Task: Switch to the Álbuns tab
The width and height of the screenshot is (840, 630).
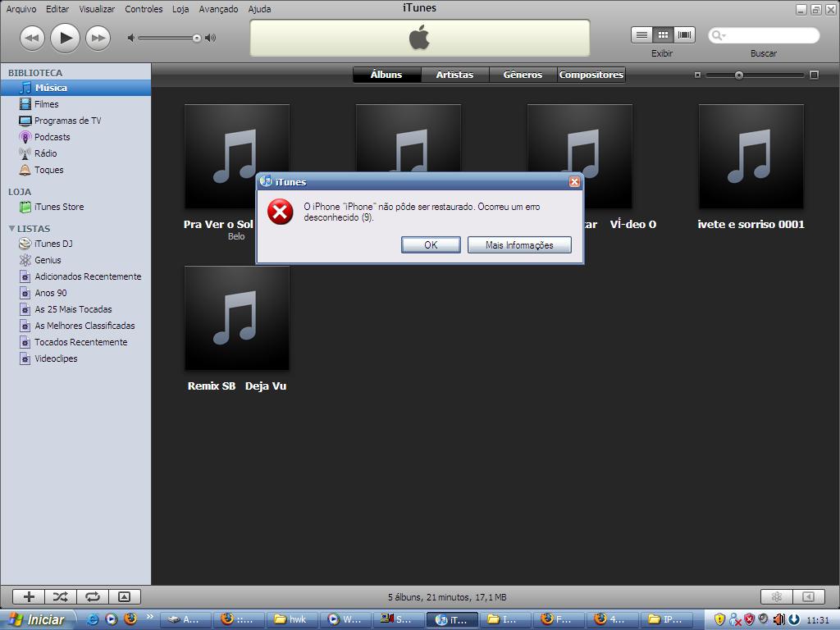Action: pos(387,75)
